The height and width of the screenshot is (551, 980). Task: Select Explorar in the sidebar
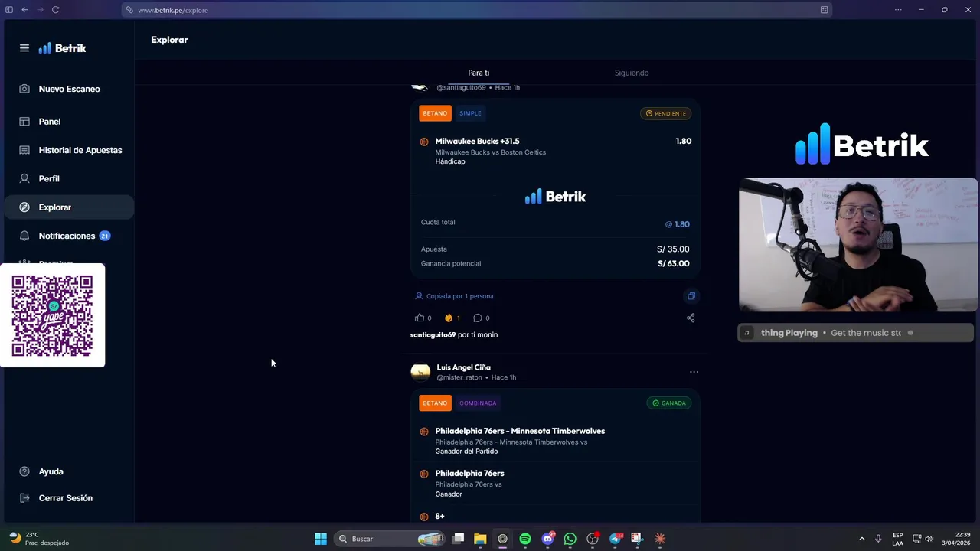(67, 207)
